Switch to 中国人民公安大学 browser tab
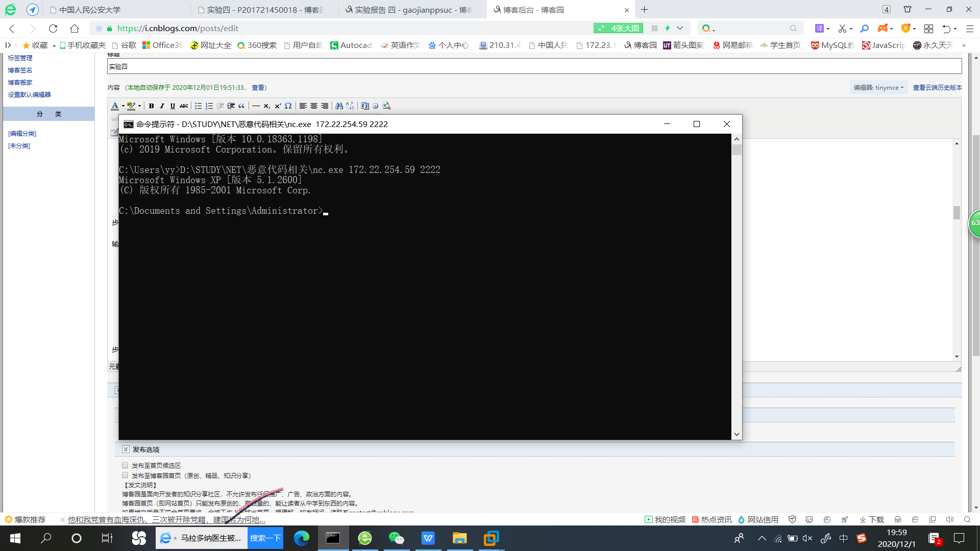The width and height of the screenshot is (980, 551). click(x=90, y=10)
